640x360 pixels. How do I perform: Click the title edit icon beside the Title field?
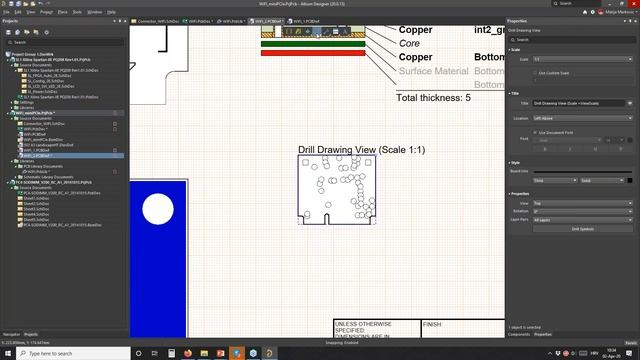click(x=630, y=103)
